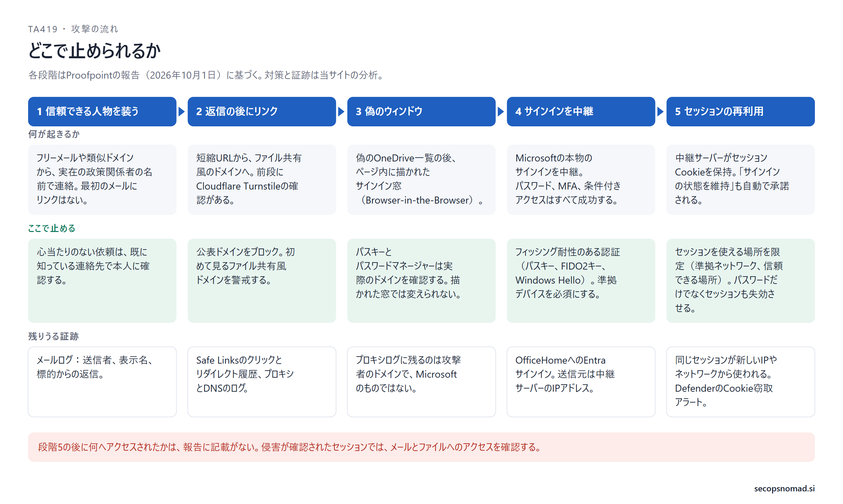The width and height of the screenshot is (843, 504).
Task: Click the green card starting '心当たりのない依頼は'
Action: point(102,280)
